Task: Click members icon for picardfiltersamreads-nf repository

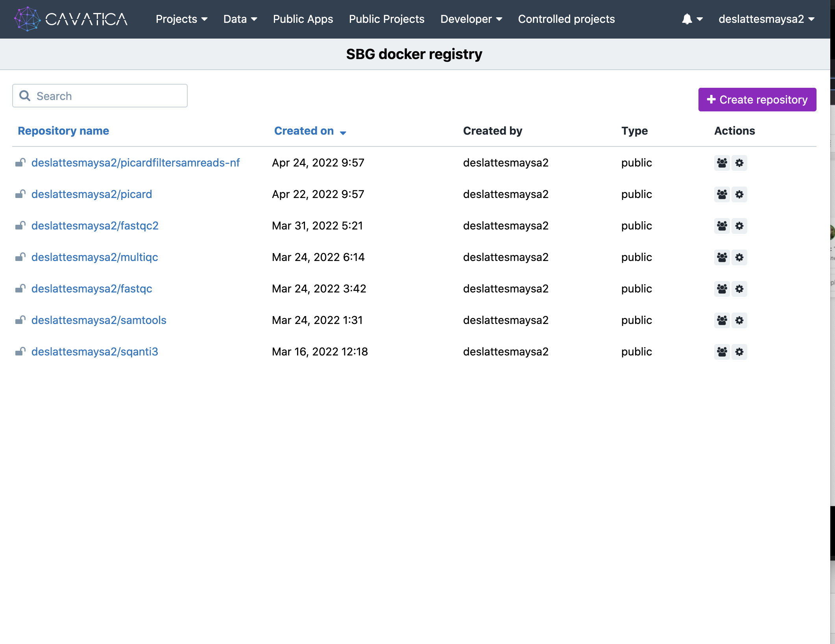Action: click(722, 163)
